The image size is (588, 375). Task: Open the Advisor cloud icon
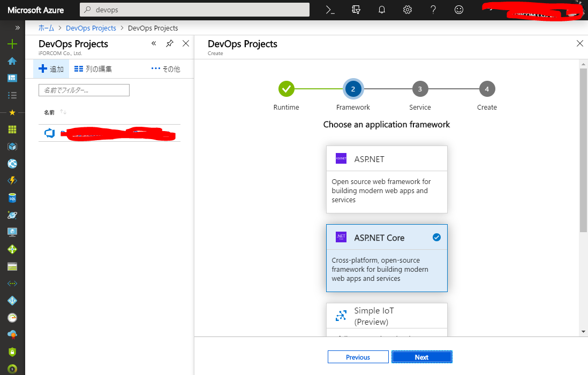click(x=12, y=334)
